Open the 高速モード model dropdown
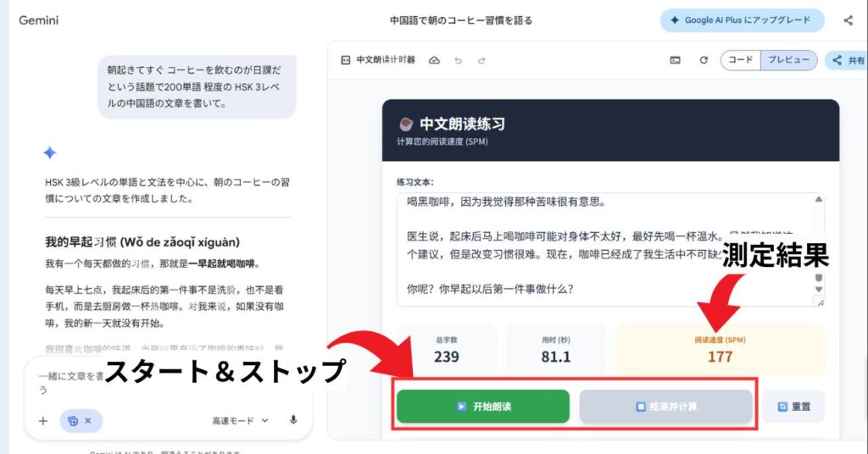The height and width of the screenshot is (454, 868). [240, 420]
